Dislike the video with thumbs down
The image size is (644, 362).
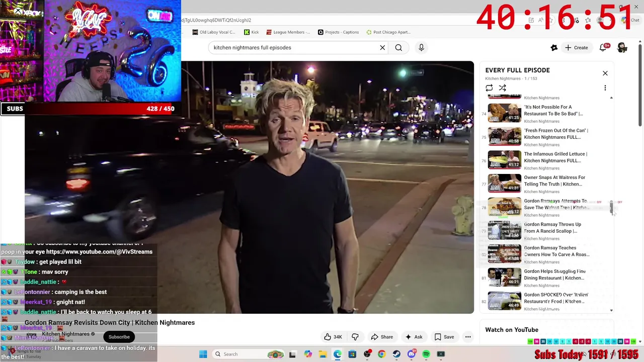(355, 337)
